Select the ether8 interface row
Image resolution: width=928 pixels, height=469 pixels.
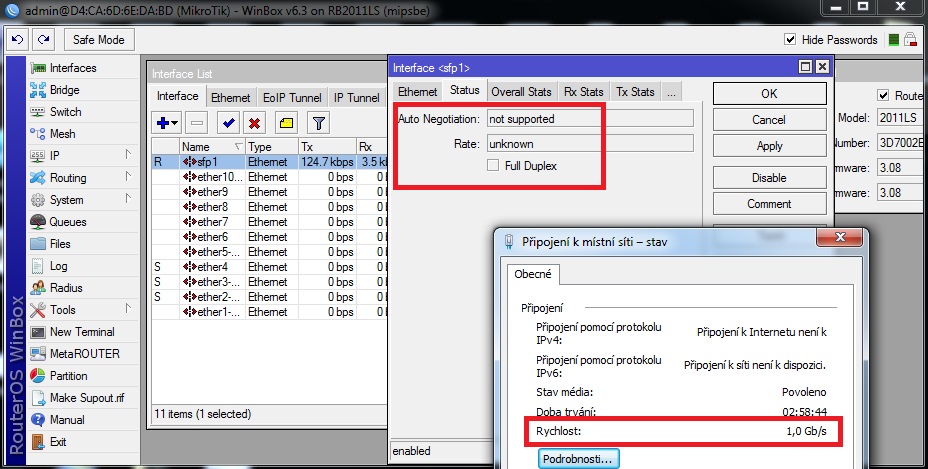[x=269, y=207]
